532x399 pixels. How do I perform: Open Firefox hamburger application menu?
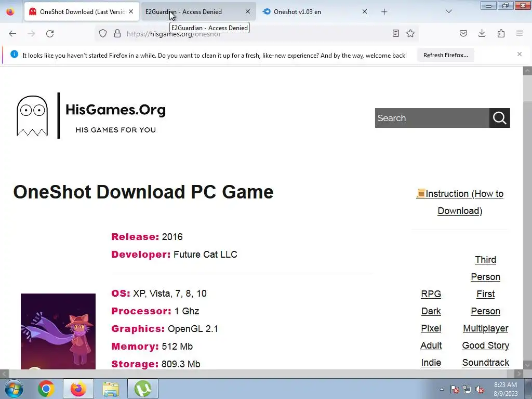point(520,33)
